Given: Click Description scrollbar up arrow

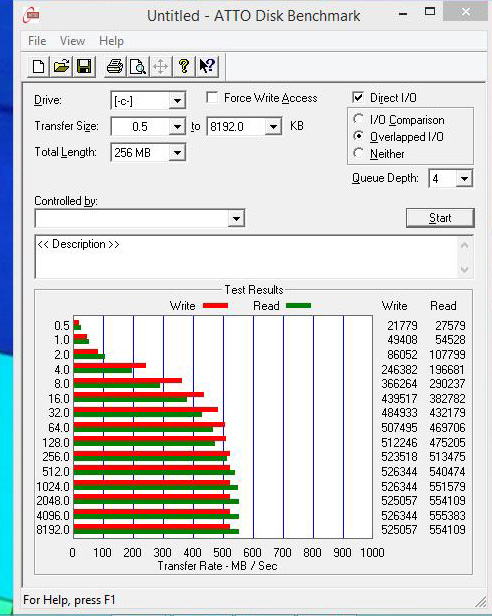Looking at the screenshot, I should click(464, 246).
